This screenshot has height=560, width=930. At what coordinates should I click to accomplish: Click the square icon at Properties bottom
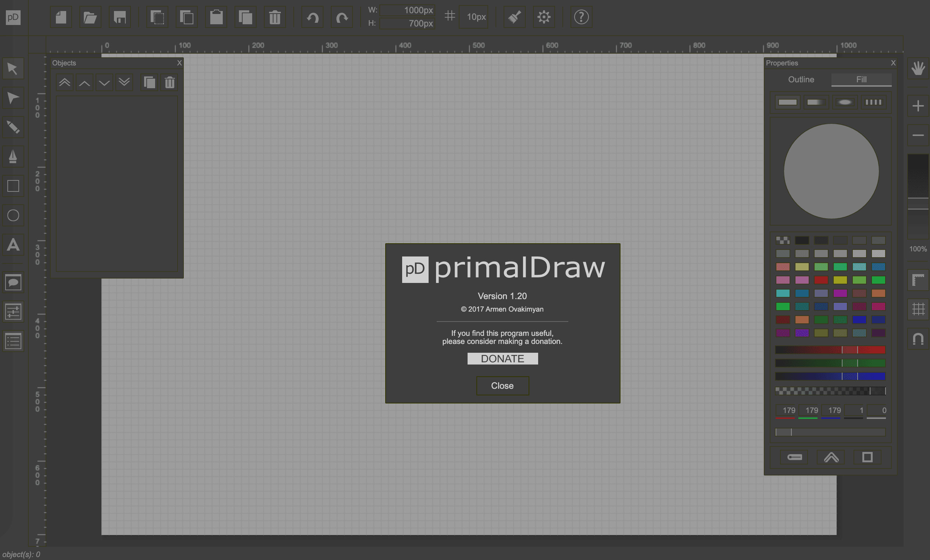tap(868, 457)
